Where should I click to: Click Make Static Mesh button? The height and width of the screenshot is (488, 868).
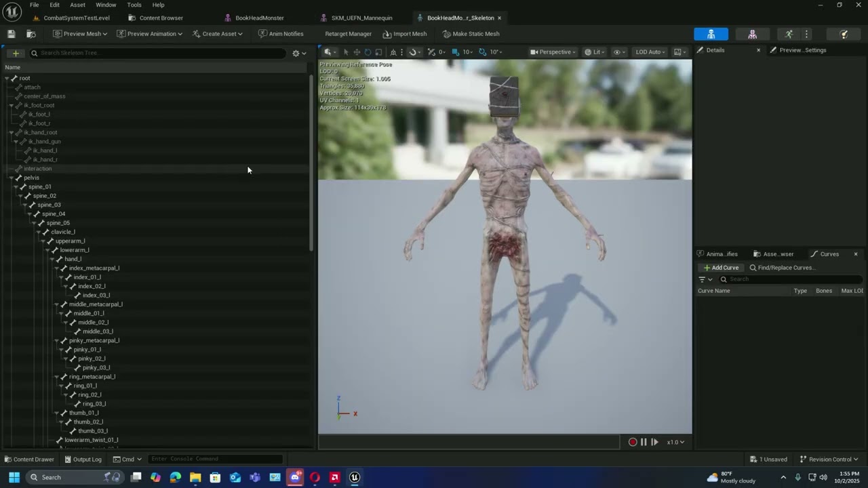tap(471, 34)
